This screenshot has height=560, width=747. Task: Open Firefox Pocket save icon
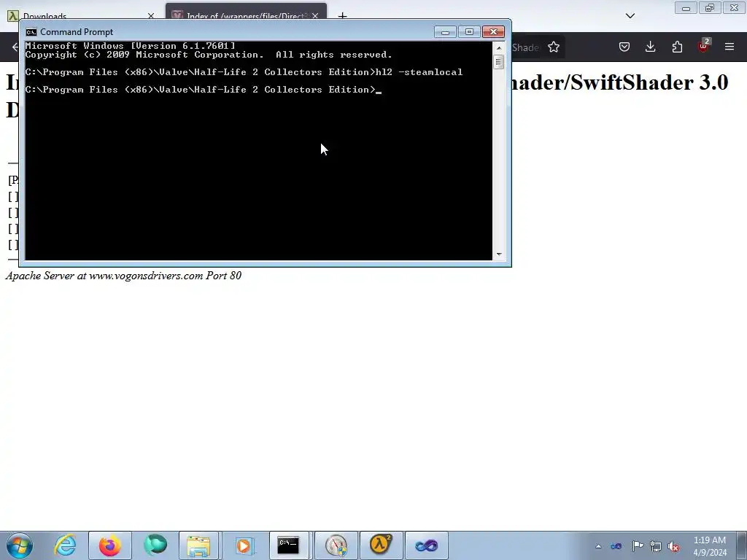[624, 47]
